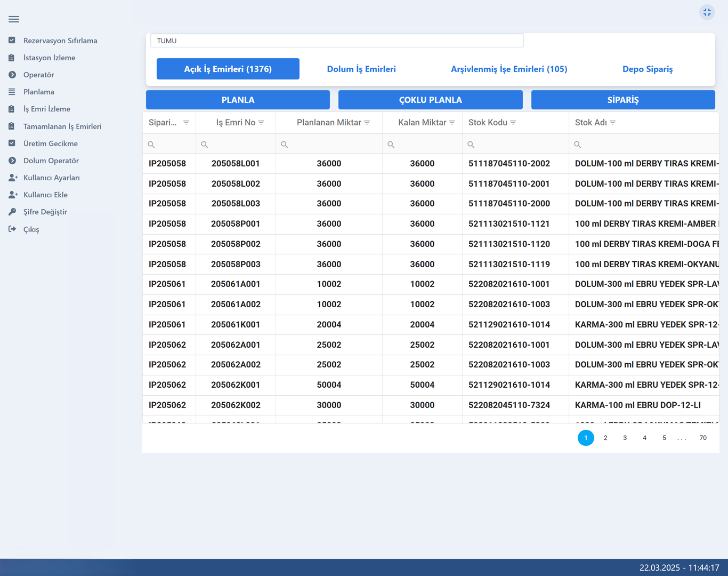Image resolution: width=728 pixels, height=576 pixels.
Task: Click the Stok Kodu search filter field
Action: [515, 145]
